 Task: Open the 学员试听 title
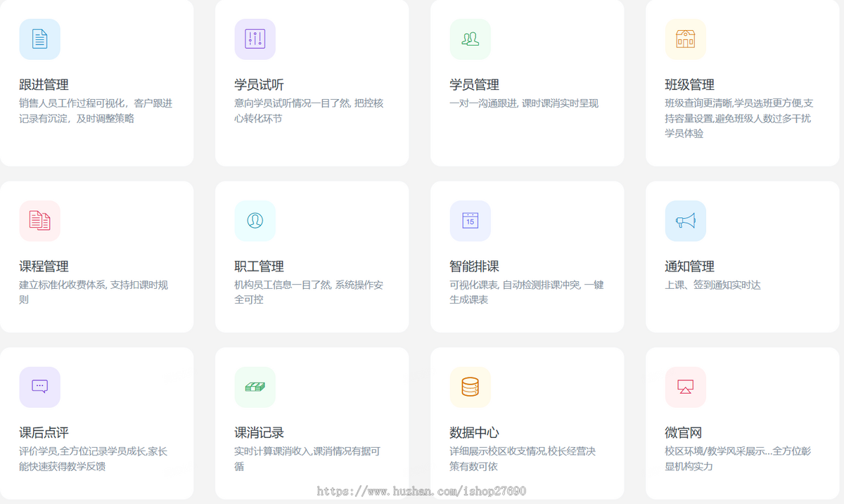tap(259, 85)
